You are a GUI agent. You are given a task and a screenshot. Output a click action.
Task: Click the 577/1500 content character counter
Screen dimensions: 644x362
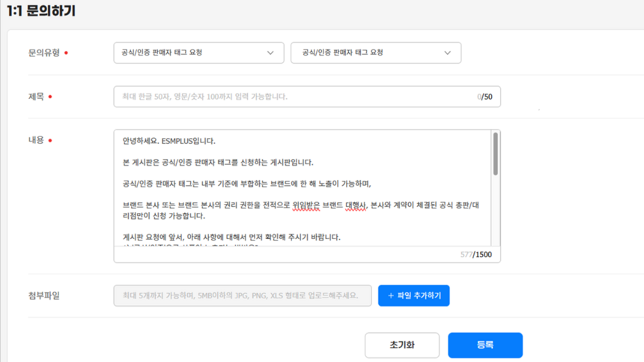point(476,254)
